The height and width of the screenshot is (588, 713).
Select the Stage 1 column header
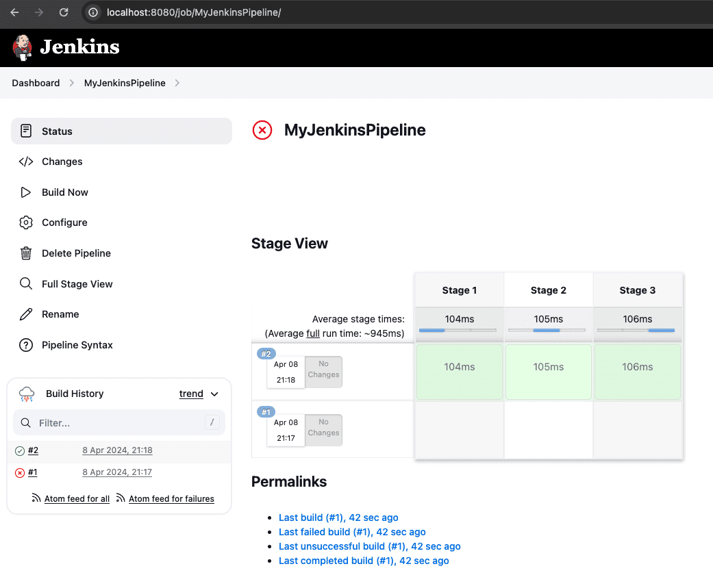tap(459, 290)
